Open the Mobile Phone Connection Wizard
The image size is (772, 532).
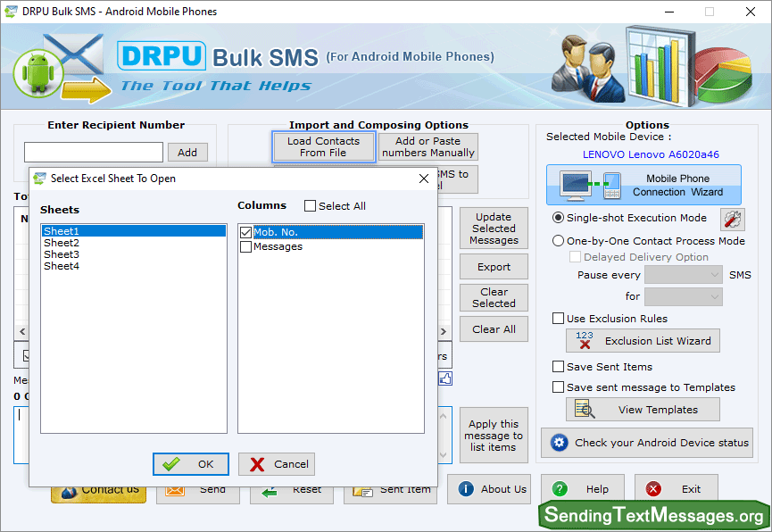tap(643, 185)
